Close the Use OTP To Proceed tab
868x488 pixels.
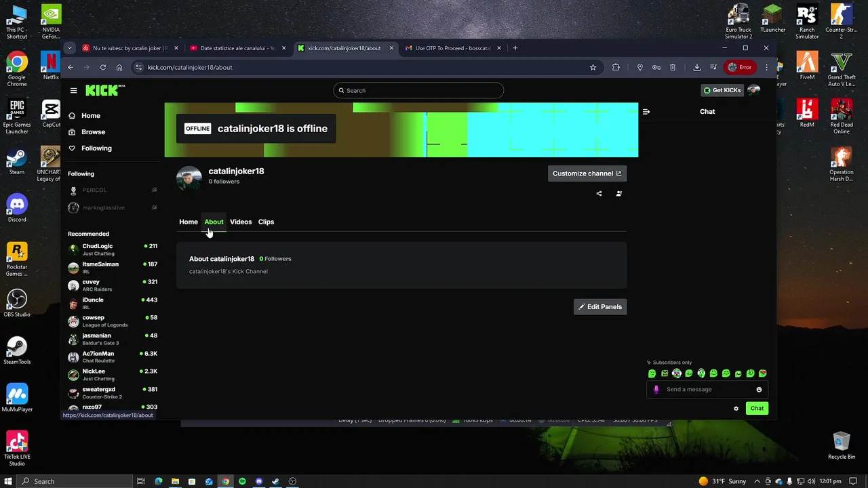click(499, 48)
